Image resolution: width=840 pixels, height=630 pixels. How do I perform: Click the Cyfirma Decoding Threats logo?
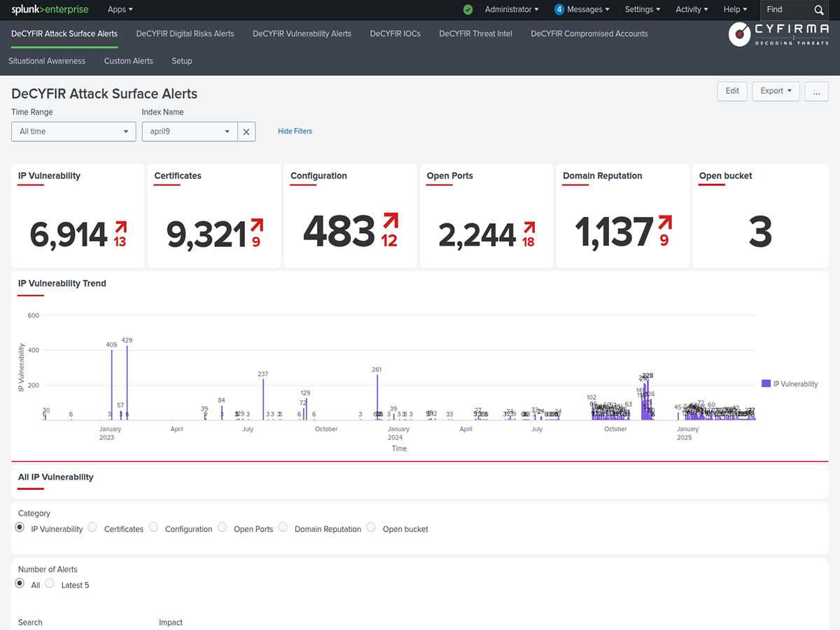coord(777,34)
